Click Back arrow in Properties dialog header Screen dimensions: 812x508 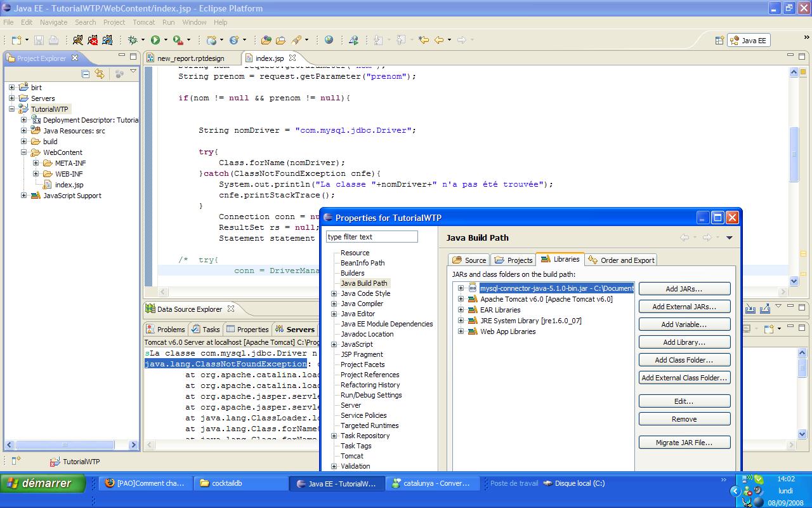pyautogui.click(x=684, y=237)
